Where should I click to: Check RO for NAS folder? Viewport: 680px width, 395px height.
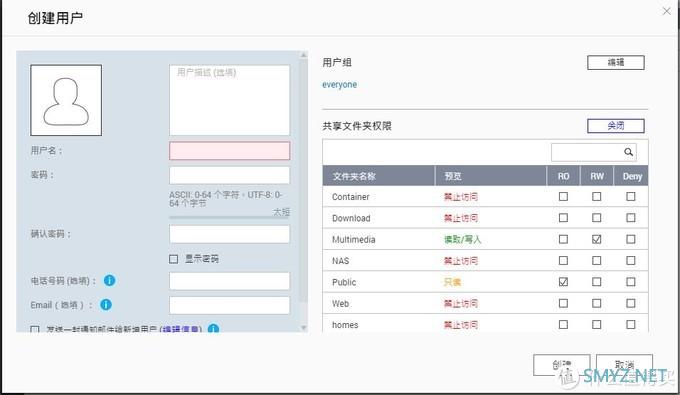tap(563, 261)
